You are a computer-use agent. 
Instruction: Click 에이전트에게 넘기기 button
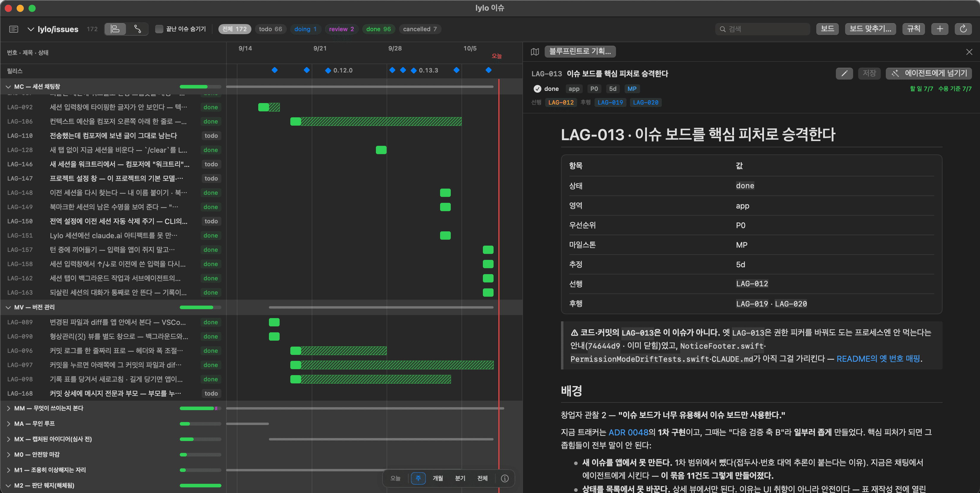929,73
